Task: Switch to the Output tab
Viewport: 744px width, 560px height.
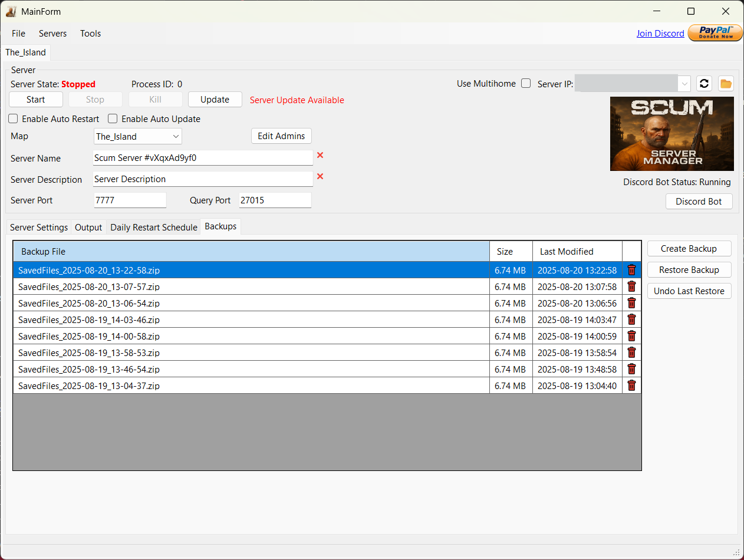Action: click(89, 227)
